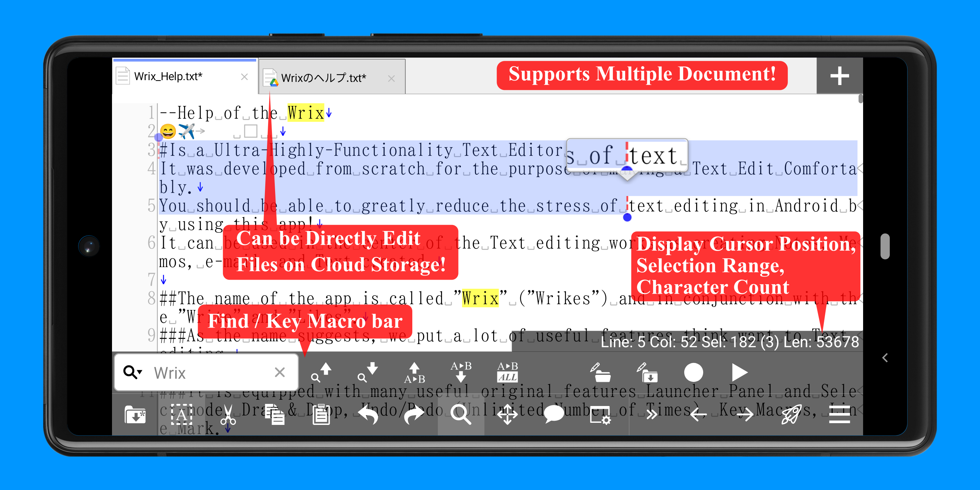
Task: Expand toolbar with double chevron icon
Action: click(x=652, y=414)
